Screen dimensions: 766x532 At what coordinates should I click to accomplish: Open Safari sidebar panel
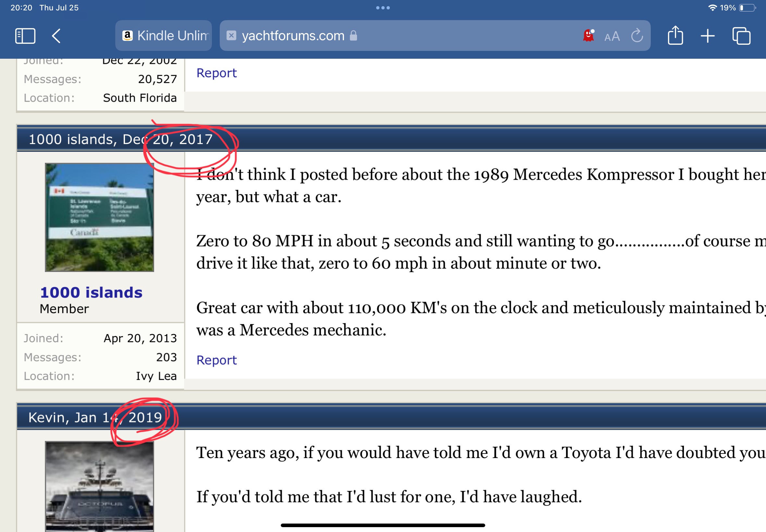pyautogui.click(x=25, y=36)
